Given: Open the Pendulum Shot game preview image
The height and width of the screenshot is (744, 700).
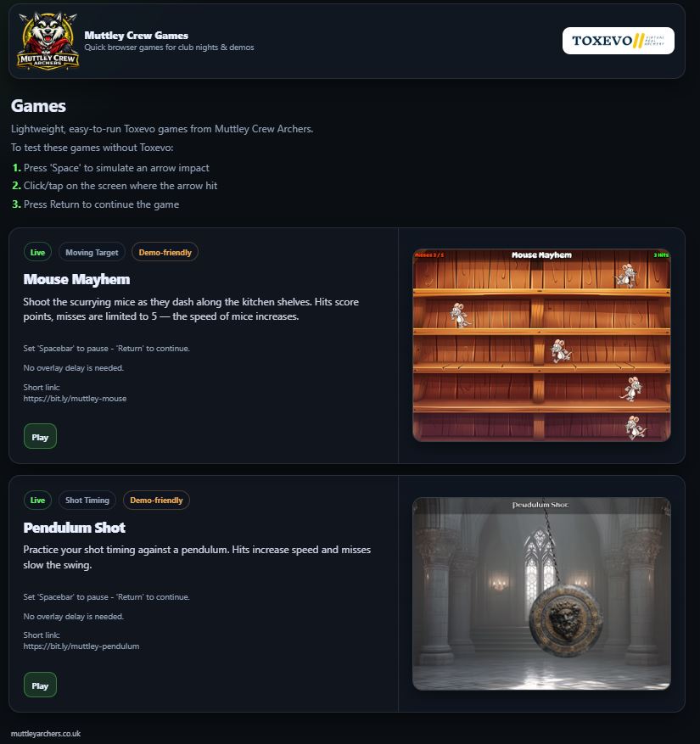Looking at the screenshot, I should (x=541, y=594).
